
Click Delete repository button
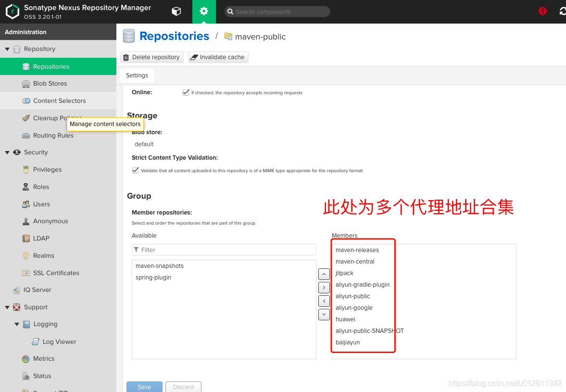(x=152, y=57)
